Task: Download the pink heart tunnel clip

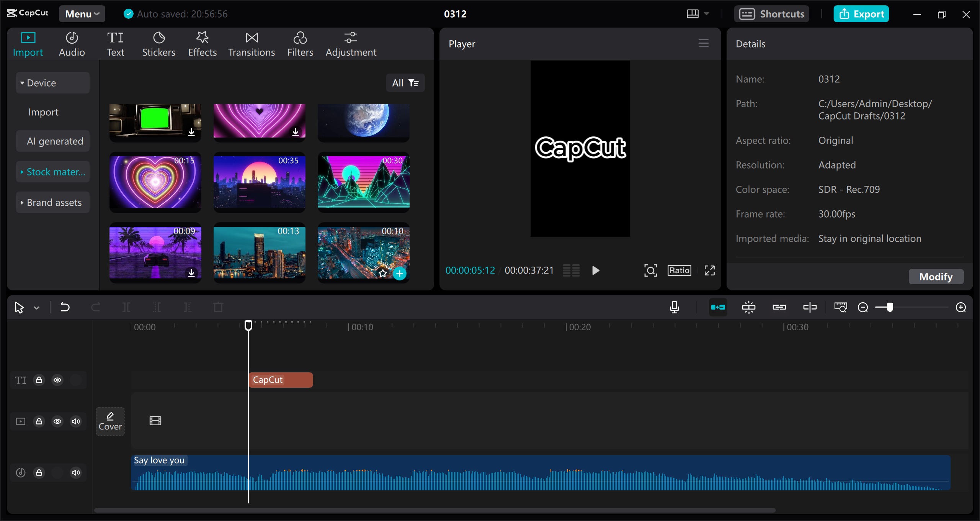Action: 296,132
